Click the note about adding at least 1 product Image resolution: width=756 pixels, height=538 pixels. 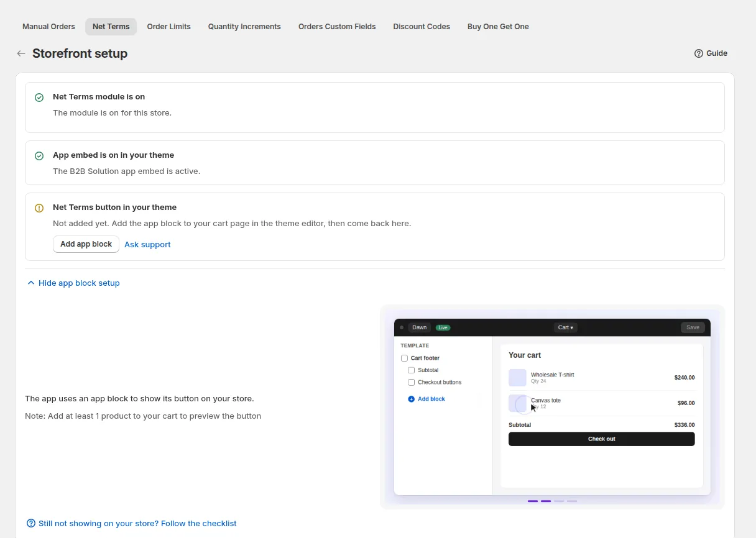tap(143, 416)
